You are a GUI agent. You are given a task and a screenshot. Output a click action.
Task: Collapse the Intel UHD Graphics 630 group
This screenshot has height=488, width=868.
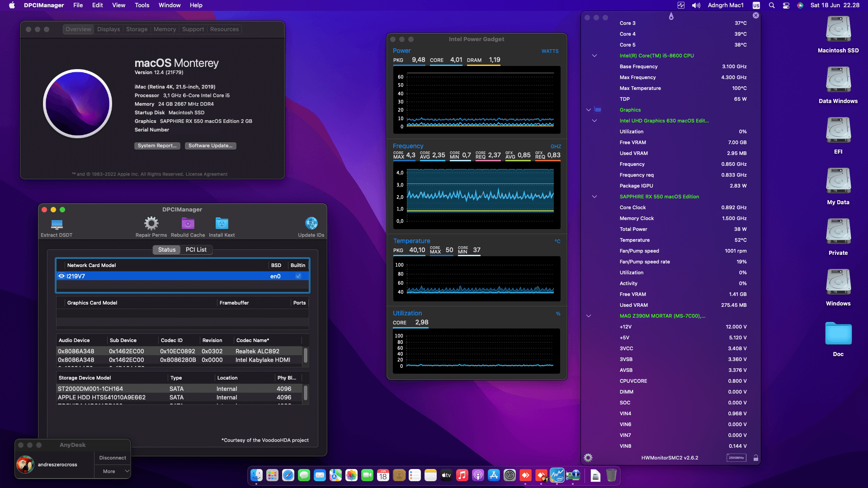(x=594, y=121)
